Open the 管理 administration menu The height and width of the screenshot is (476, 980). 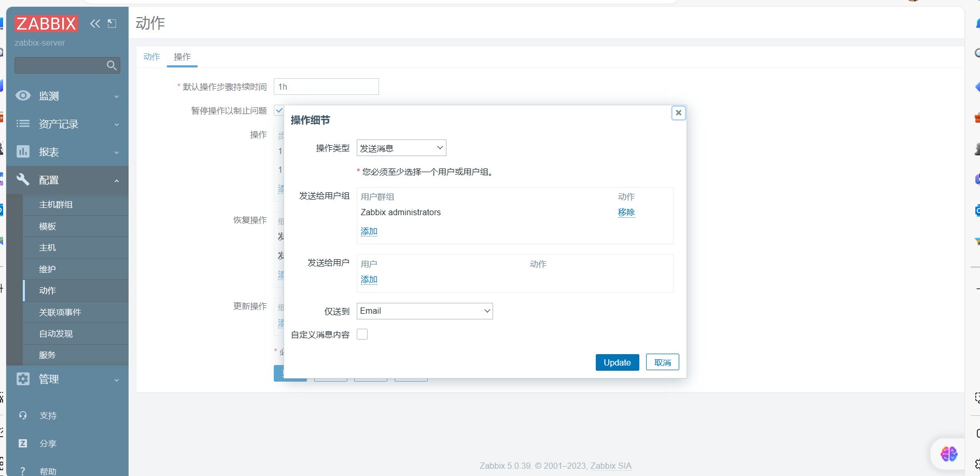click(x=67, y=379)
